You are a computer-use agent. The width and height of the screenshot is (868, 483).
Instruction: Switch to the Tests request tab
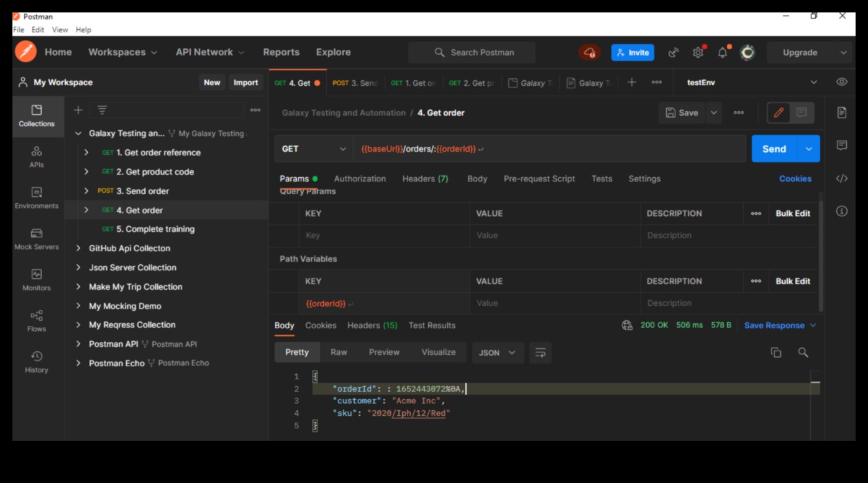click(x=601, y=178)
